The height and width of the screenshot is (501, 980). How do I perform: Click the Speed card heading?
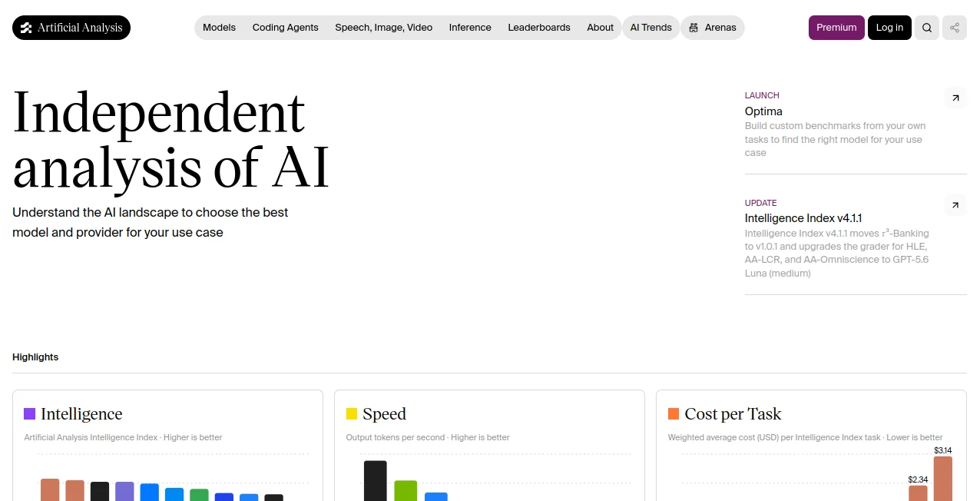click(384, 414)
